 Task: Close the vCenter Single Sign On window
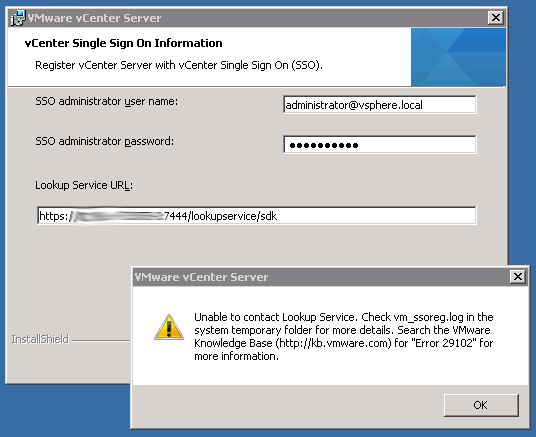[496, 17]
